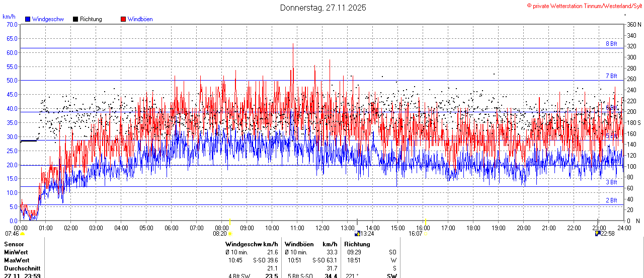
Task: Click the 4 Bft SW current reading
Action: (239, 276)
